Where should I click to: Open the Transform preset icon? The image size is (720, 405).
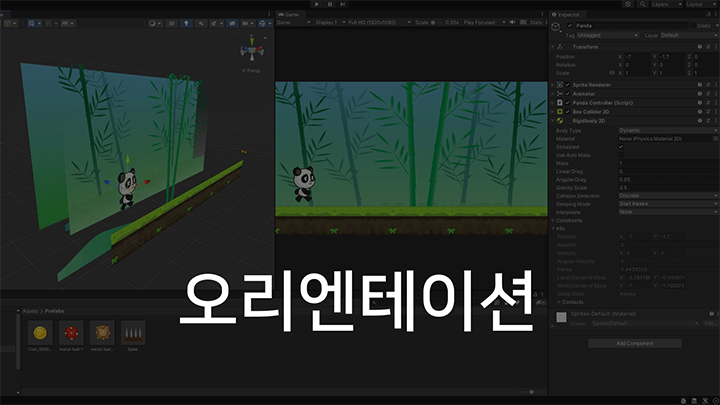[x=708, y=47]
